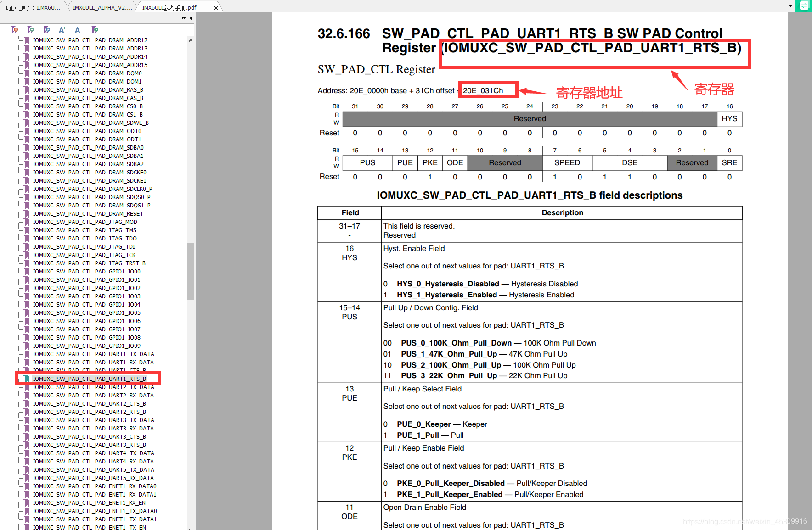Click bookmark icon beside GPIO1_IO00 entry
Screen dimensions: 812x530
point(27,272)
